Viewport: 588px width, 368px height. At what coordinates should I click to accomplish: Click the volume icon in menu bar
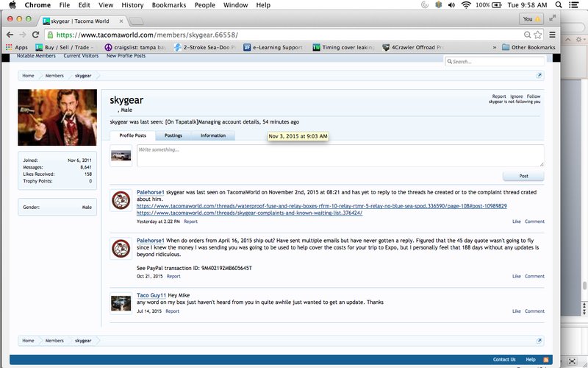pos(451,5)
